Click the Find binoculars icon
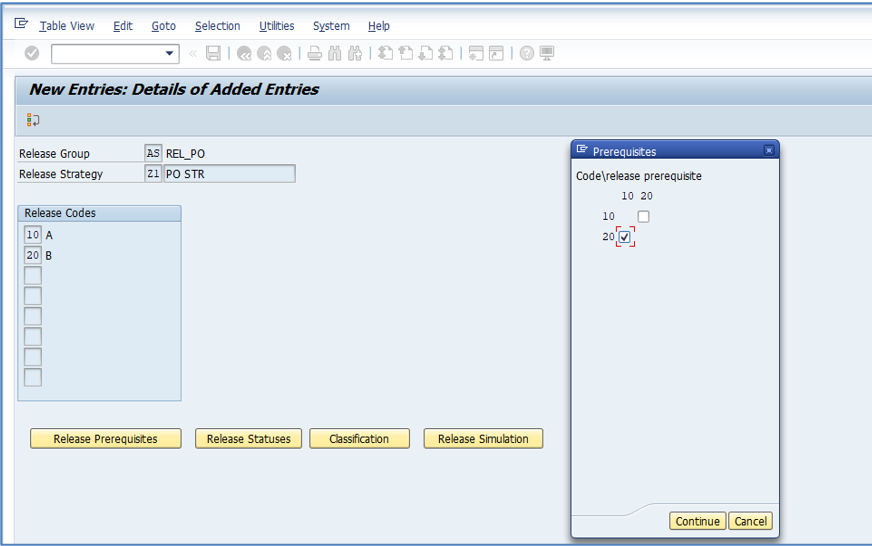This screenshot has height=546, width=872. pyautogui.click(x=335, y=53)
